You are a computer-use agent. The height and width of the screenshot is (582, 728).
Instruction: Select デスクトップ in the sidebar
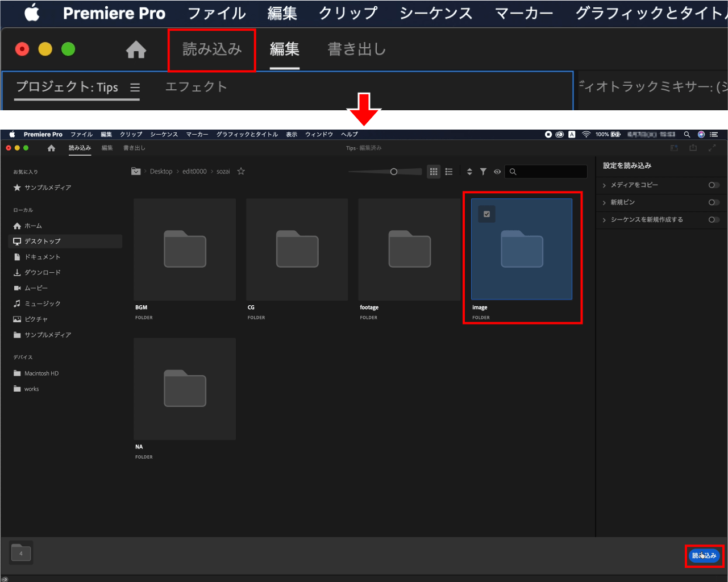coord(65,241)
